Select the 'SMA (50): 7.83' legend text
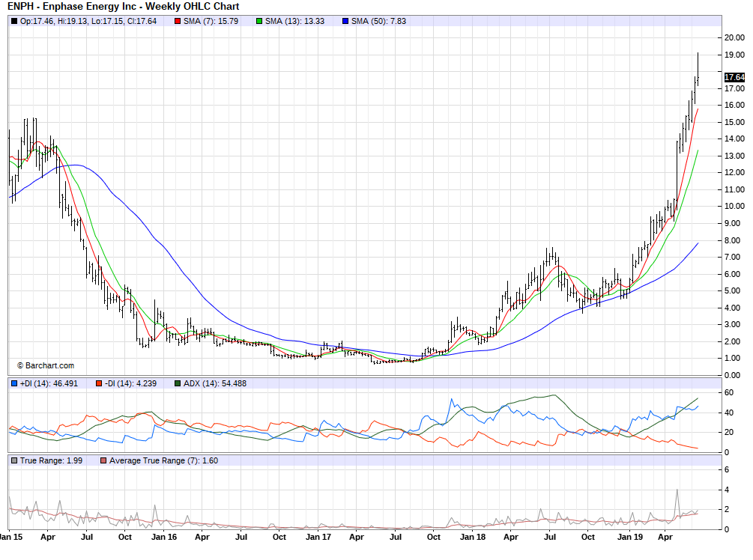The height and width of the screenshot is (560, 753). (x=378, y=21)
